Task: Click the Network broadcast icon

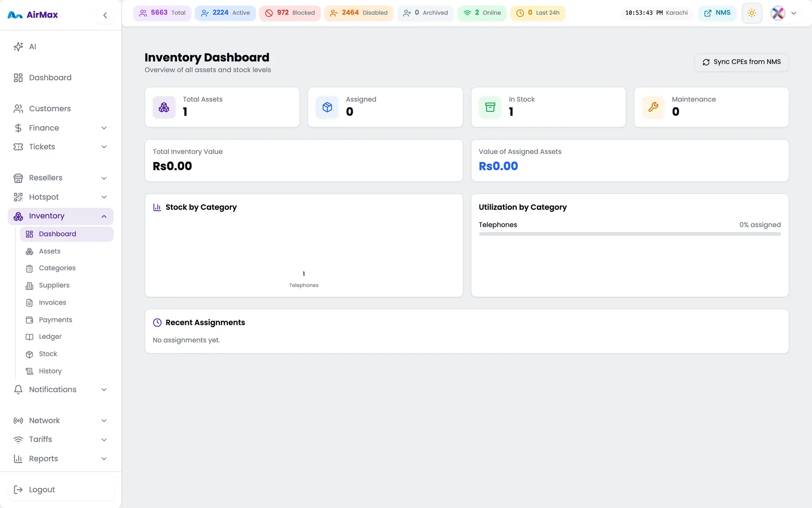Action: [18, 421]
